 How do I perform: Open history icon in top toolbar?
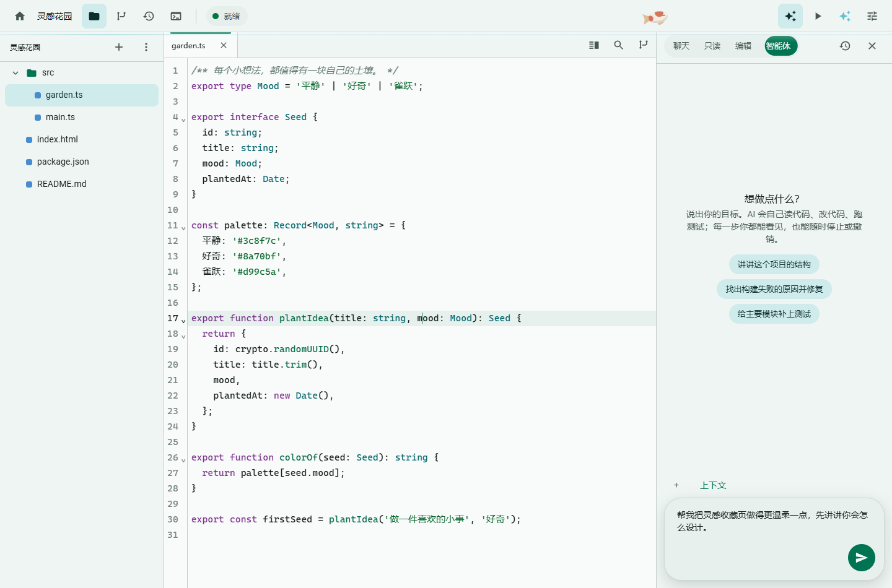(149, 16)
